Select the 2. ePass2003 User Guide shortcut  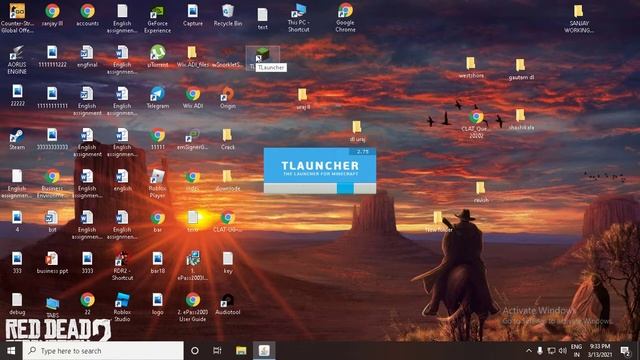[x=193, y=307]
